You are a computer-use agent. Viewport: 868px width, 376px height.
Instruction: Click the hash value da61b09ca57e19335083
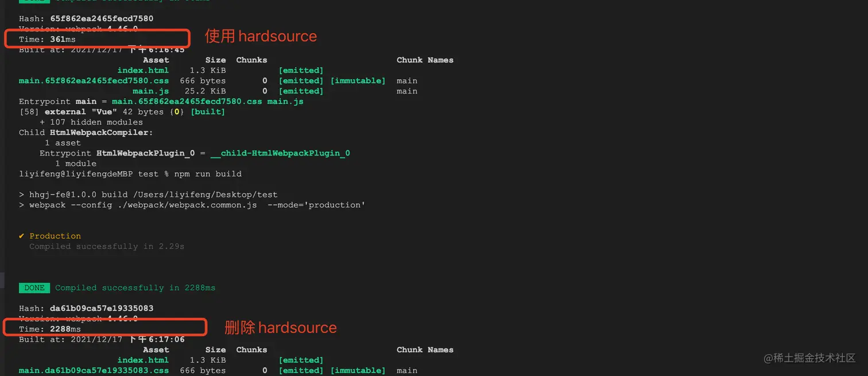point(102,308)
